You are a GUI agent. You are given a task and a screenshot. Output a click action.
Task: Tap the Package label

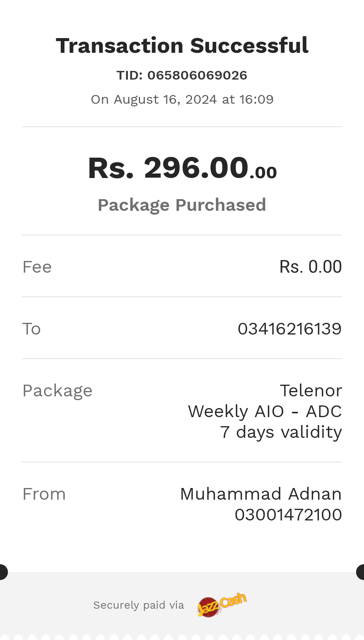coord(57,391)
